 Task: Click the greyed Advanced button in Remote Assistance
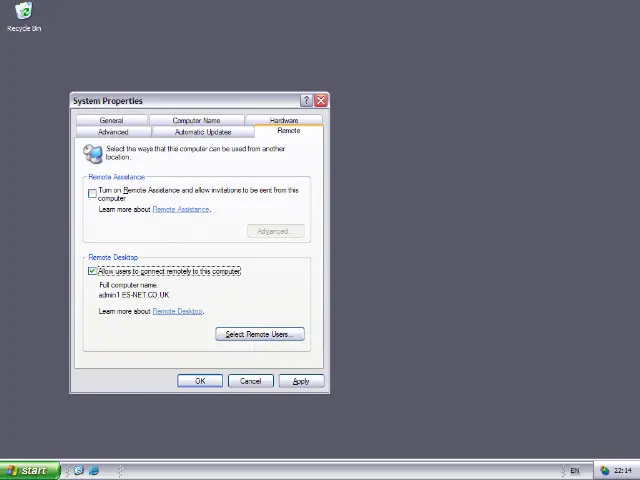point(276,231)
